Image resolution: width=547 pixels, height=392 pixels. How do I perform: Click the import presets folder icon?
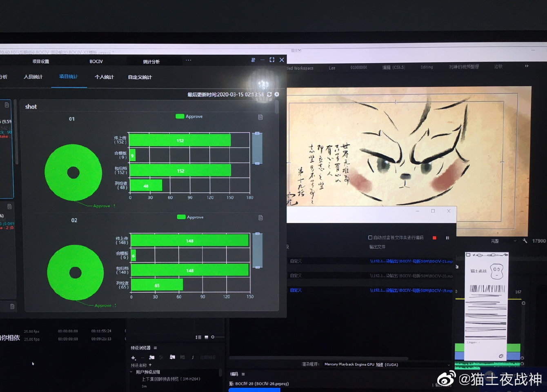coord(172,357)
